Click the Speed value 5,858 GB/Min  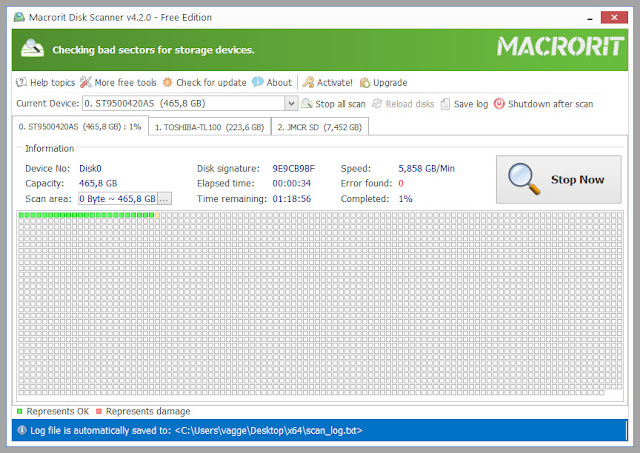point(427,169)
